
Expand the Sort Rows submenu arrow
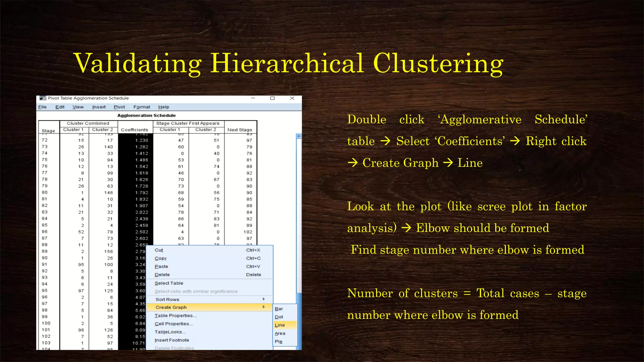tap(264, 299)
